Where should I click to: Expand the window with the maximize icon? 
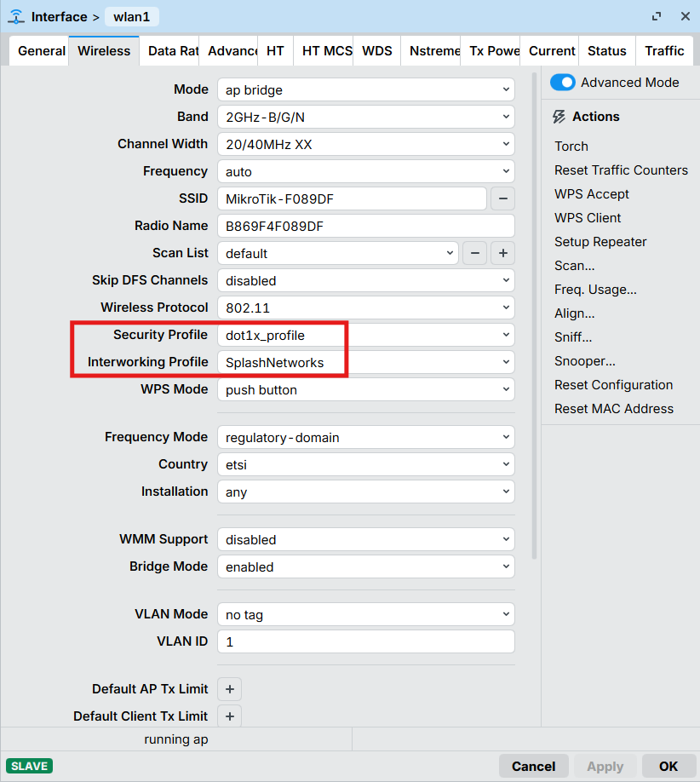tap(657, 17)
